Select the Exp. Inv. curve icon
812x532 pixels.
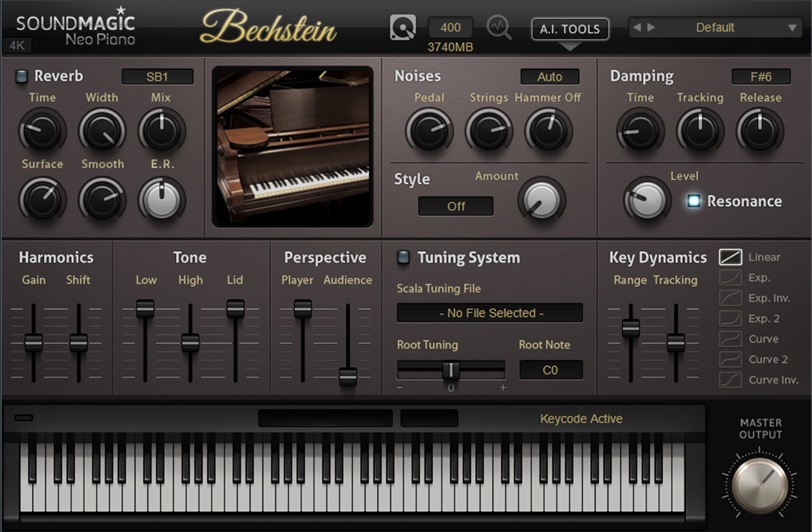[x=730, y=298]
